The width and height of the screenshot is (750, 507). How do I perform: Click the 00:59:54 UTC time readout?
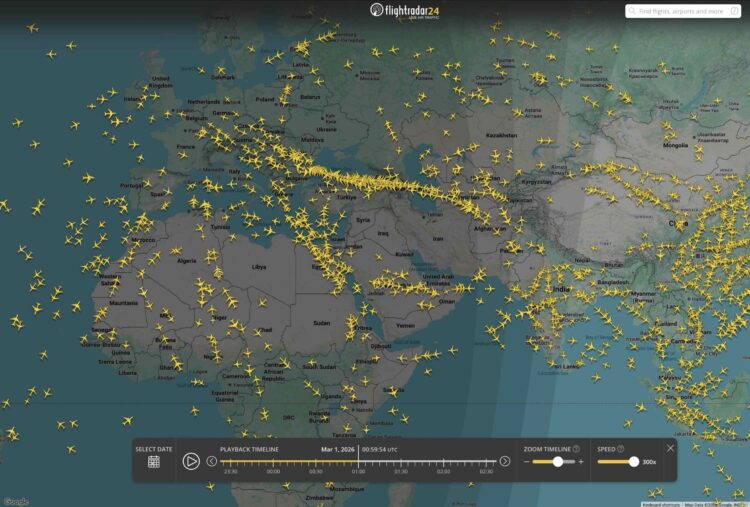pos(380,450)
